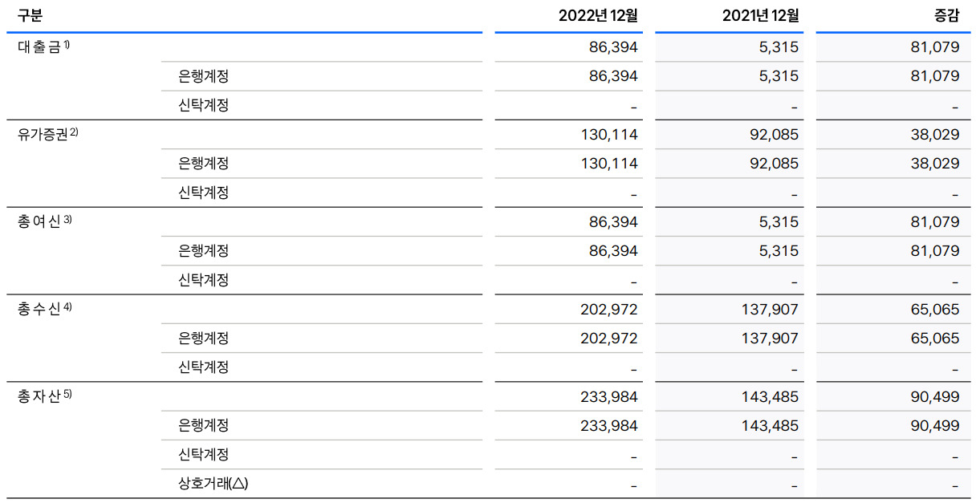Select 81,079 in 총여신 은행계정 row

tap(935, 251)
